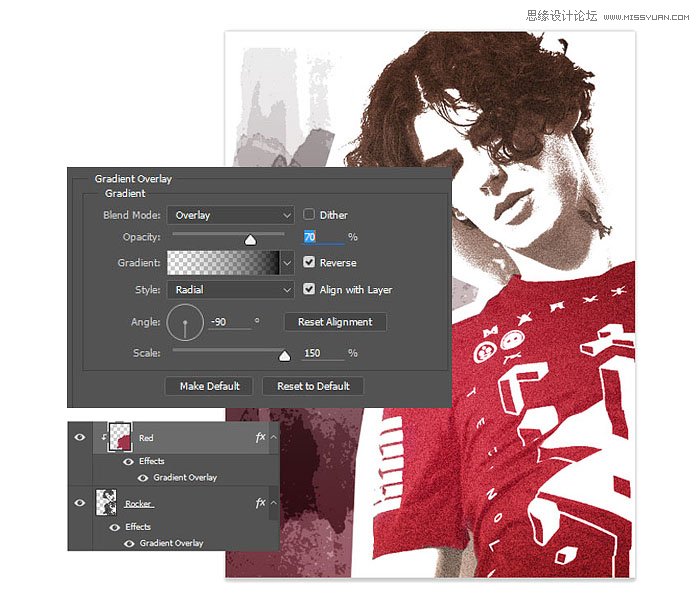
Task: Hide the Red layer via eye icon
Action: [x=80, y=437]
